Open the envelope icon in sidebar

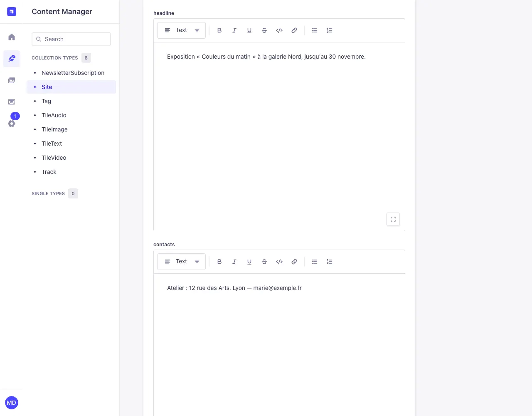pos(12,102)
